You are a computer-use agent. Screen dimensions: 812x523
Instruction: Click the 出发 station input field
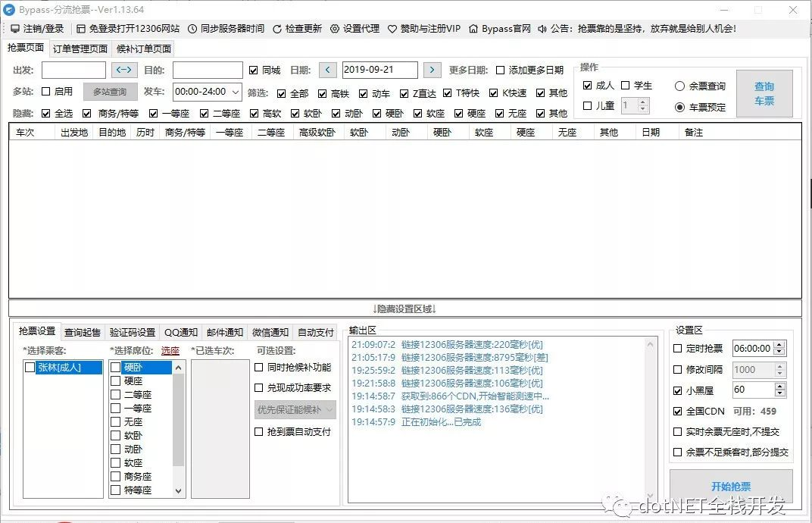pos(73,70)
